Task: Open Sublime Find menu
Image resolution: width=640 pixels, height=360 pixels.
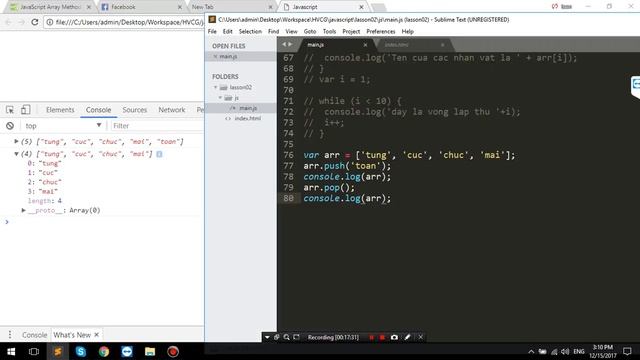Action: pos(273,31)
